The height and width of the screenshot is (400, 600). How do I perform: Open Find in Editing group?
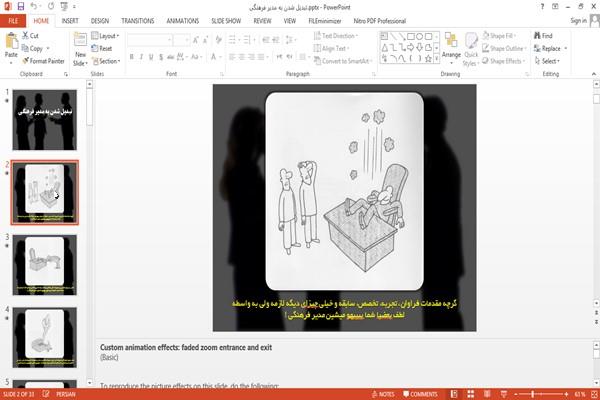543,36
